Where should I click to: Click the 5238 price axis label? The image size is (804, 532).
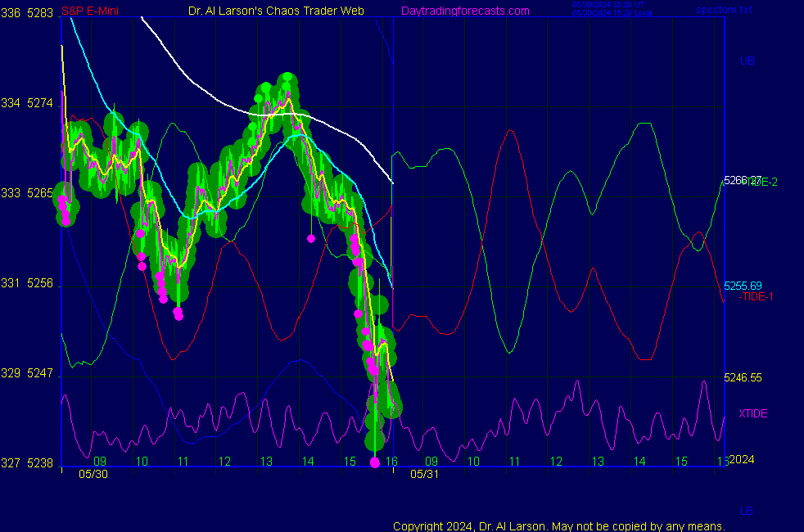pyautogui.click(x=40, y=463)
